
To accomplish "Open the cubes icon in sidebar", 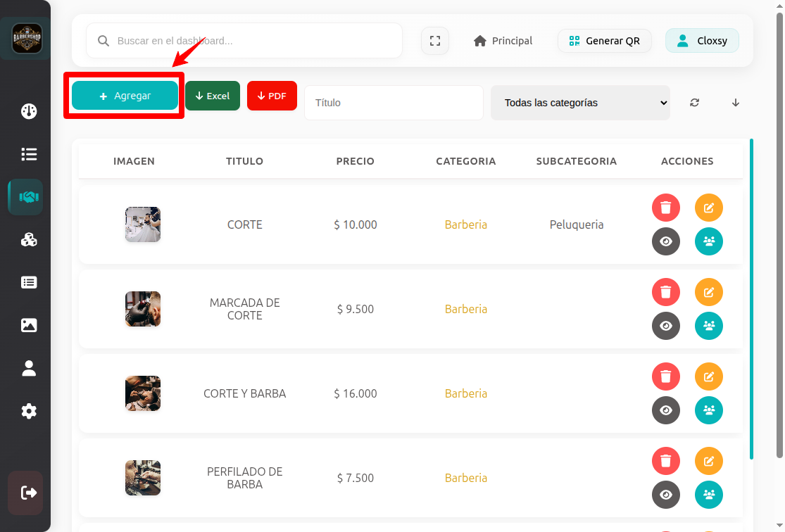I will click(29, 240).
